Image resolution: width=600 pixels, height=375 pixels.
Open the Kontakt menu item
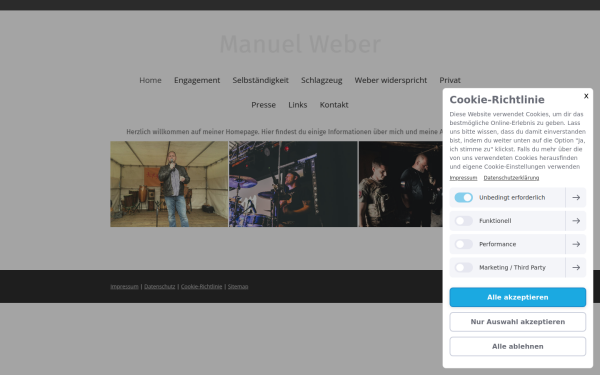(334, 104)
